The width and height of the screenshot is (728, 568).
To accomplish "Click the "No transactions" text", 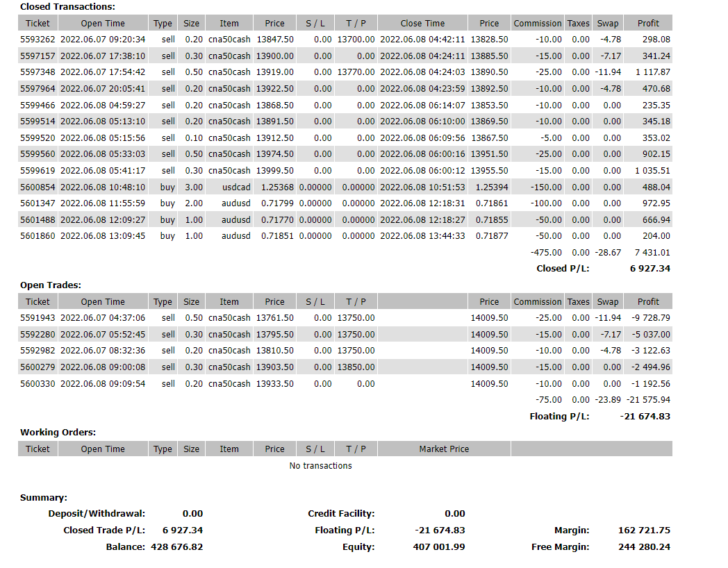I will [320, 465].
